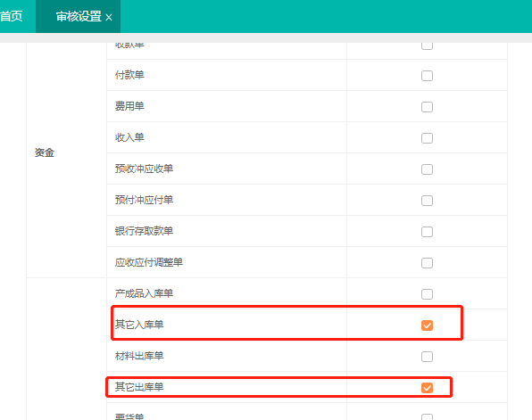
Task: Select the 审核设置 tab label
Action: coord(79,16)
